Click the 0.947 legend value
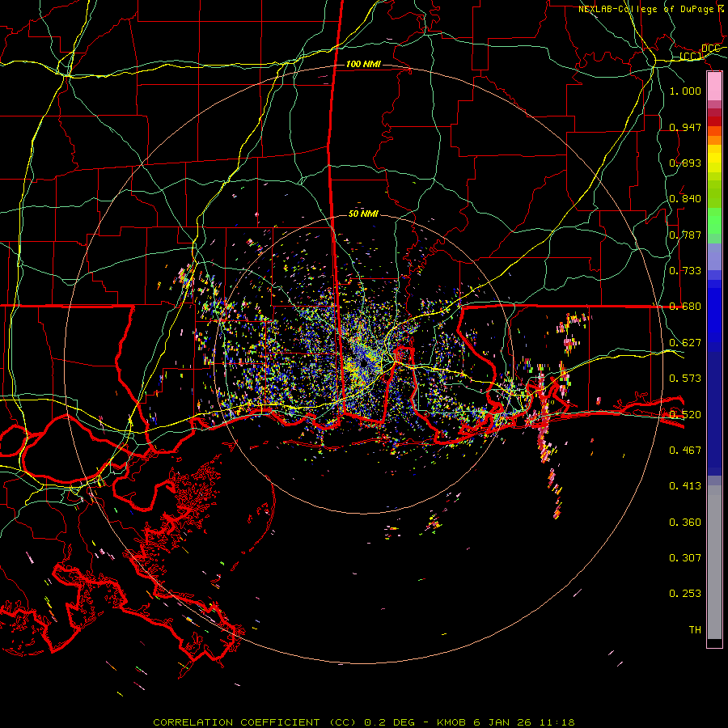 pyautogui.click(x=685, y=127)
